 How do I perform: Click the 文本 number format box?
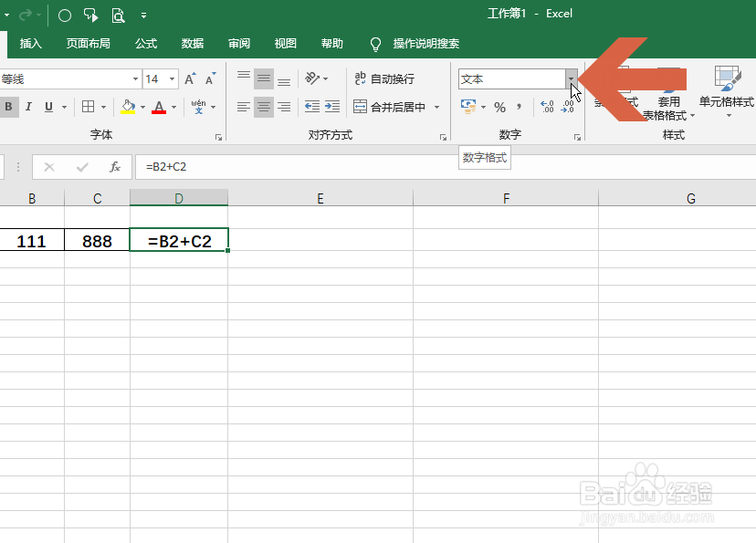[512, 79]
